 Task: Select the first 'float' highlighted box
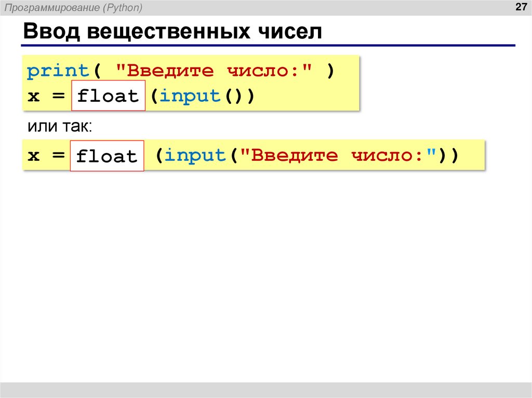click(x=108, y=95)
